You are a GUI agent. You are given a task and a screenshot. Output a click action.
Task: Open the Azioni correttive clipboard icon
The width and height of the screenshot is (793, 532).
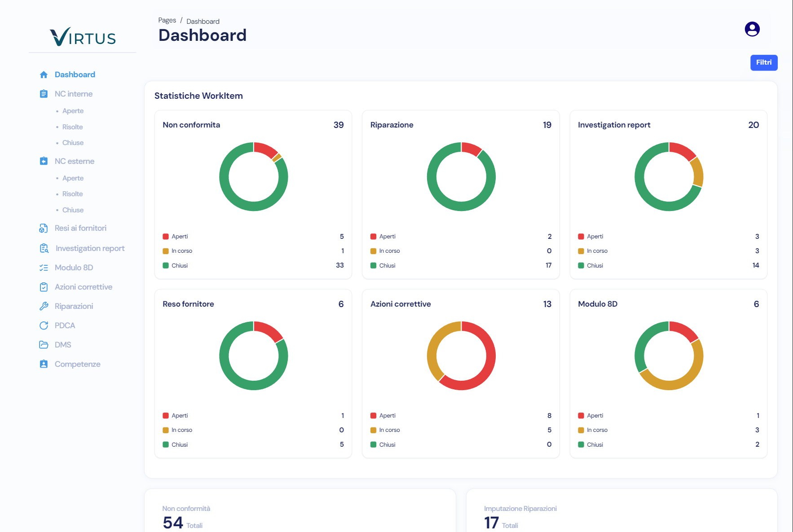[44, 286]
